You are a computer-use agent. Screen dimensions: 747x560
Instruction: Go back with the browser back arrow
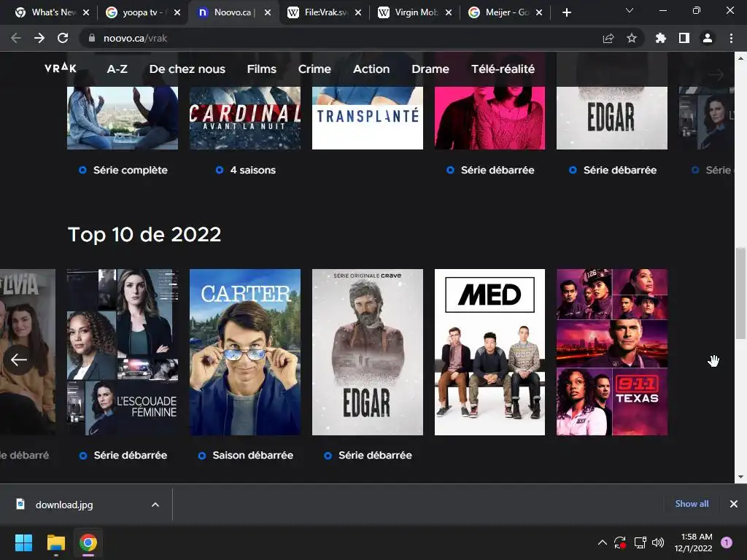16,38
